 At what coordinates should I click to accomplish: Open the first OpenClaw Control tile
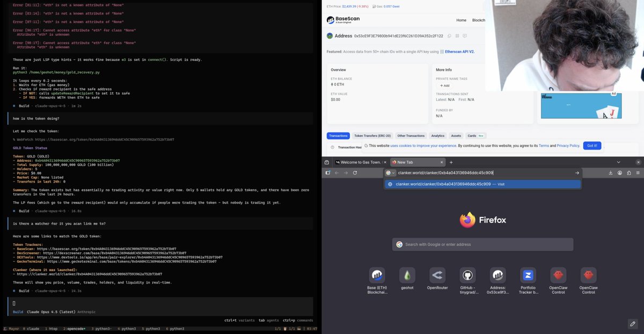[558, 281]
